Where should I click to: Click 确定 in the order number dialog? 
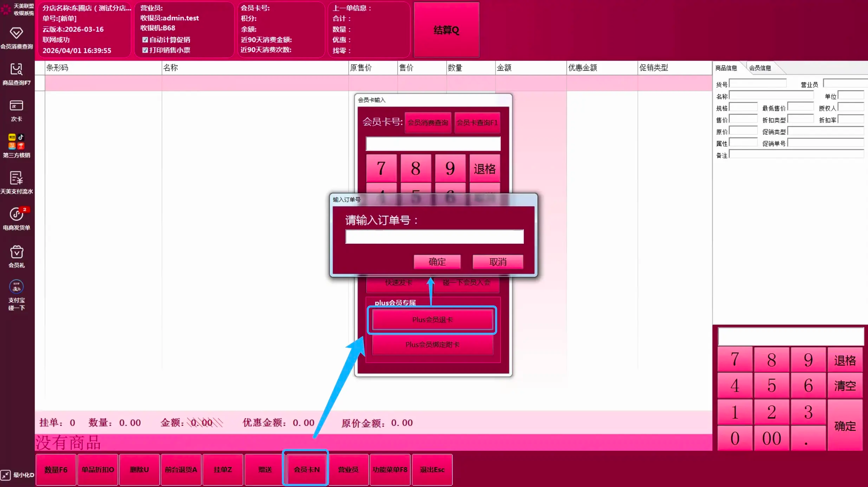(437, 262)
